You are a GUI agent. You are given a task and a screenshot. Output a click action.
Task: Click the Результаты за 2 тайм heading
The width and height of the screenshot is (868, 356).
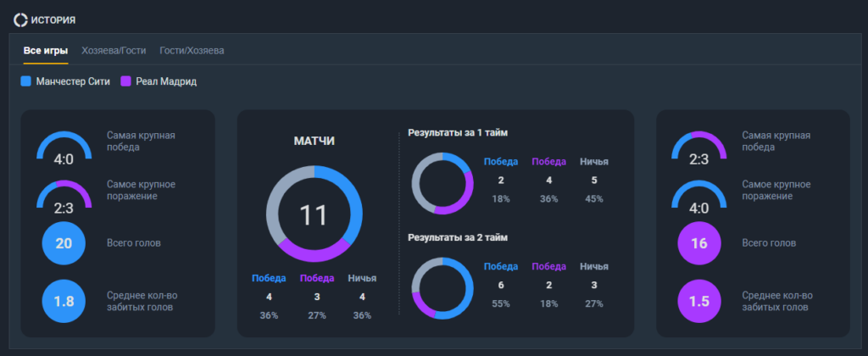click(458, 237)
